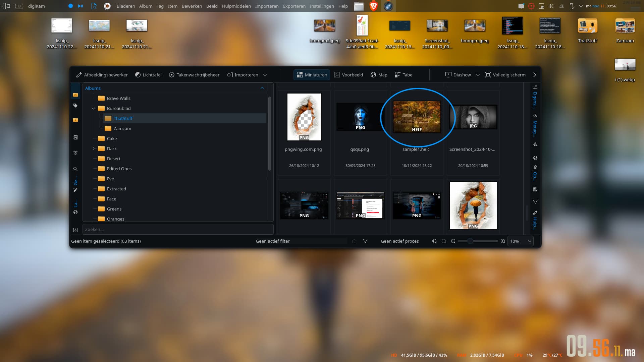Open the Album menu
The width and height of the screenshot is (644, 362).
pos(146,6)
